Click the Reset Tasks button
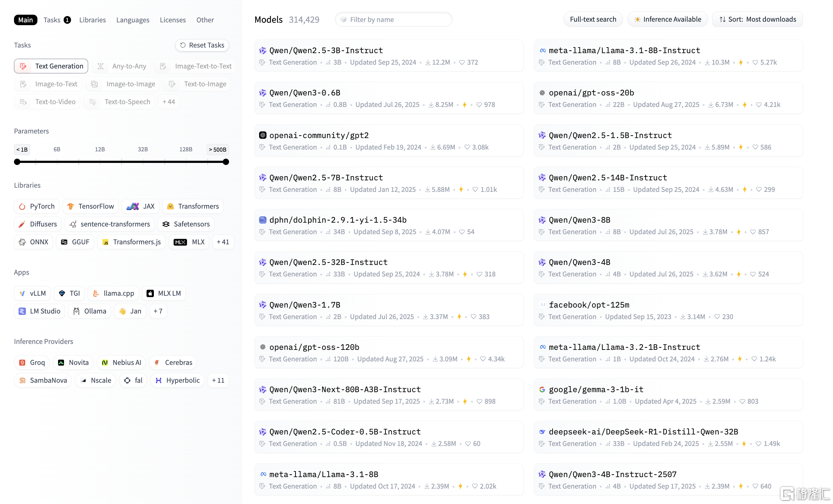 point(202,45)
